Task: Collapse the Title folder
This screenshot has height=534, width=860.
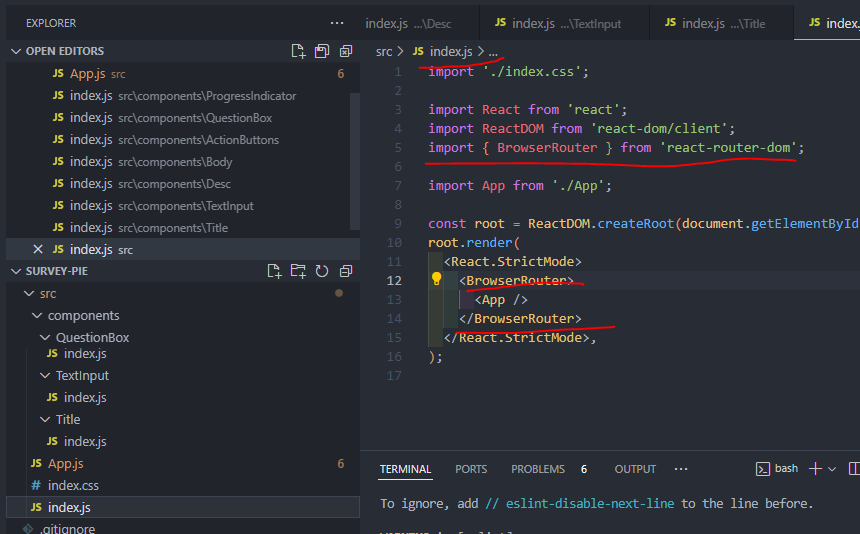Action: pos(45,419)
